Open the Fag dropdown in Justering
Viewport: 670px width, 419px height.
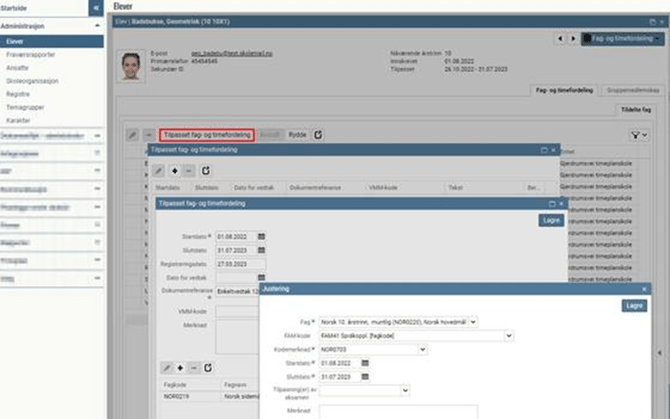coord(473,322)
